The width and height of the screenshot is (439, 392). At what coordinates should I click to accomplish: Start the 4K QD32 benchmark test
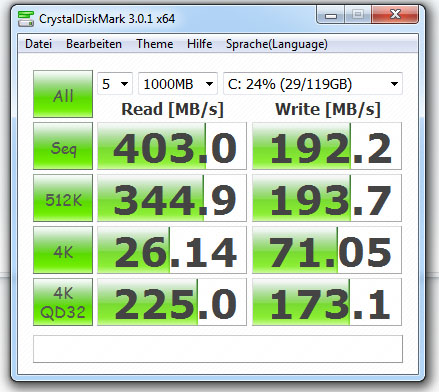coord(63,302)
